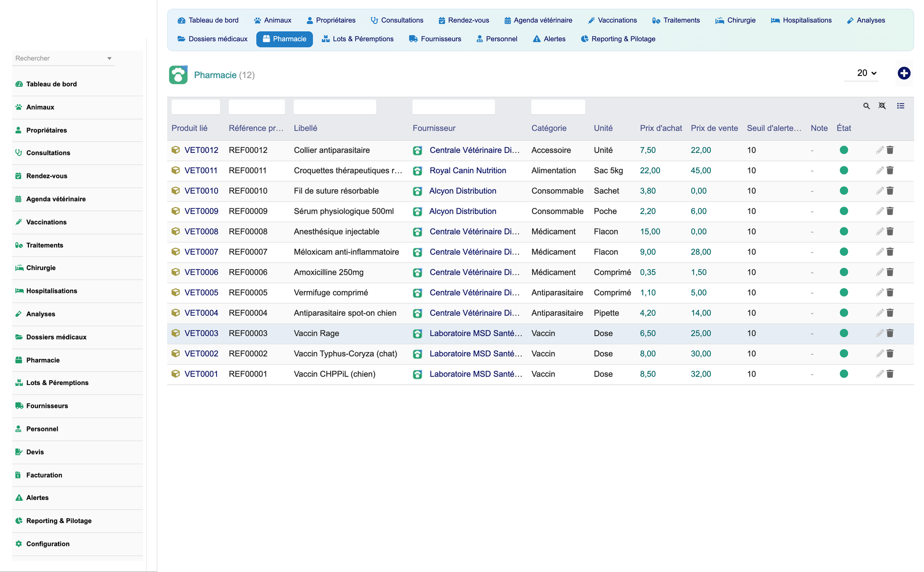Screen dimensions: 924x572
Task: Edit the VET0006 Amoxicilline row pencil icon
Action: coord(880,272)
